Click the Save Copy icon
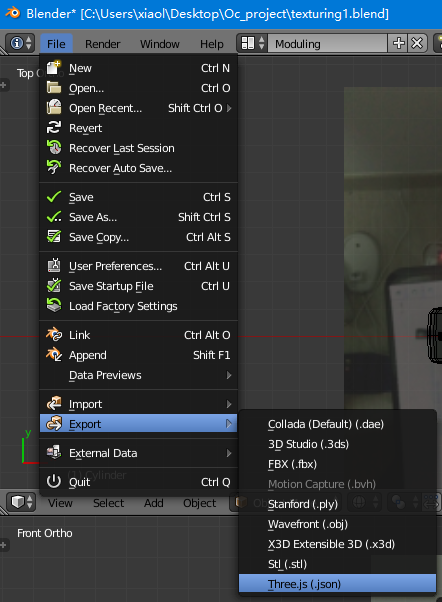 (54, 236)
